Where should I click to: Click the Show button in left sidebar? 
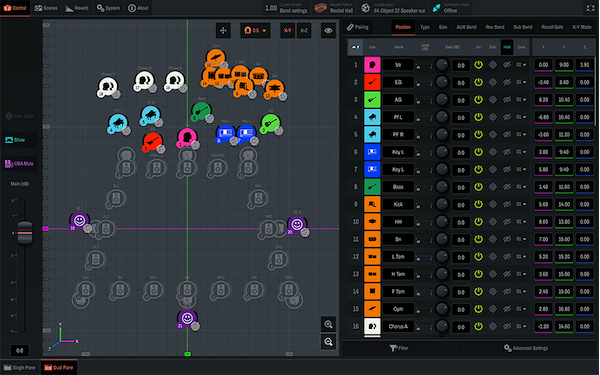pos(20,140)
